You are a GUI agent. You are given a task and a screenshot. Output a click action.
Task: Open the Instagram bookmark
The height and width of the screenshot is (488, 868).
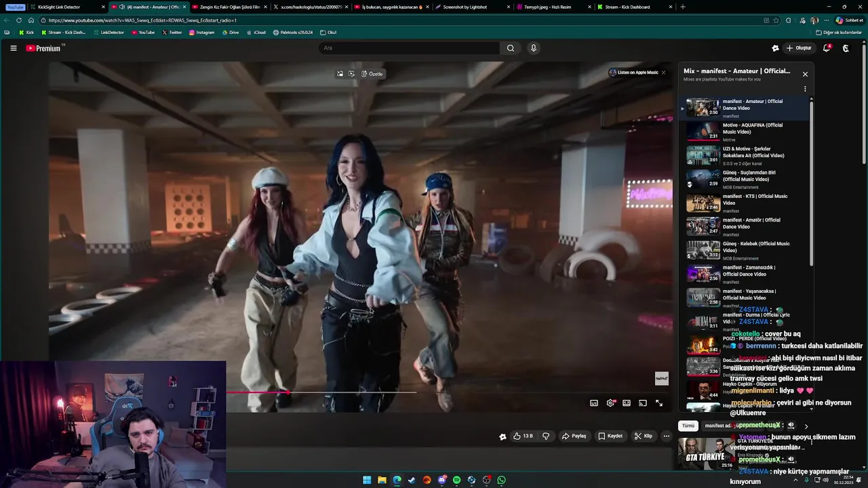201,33
